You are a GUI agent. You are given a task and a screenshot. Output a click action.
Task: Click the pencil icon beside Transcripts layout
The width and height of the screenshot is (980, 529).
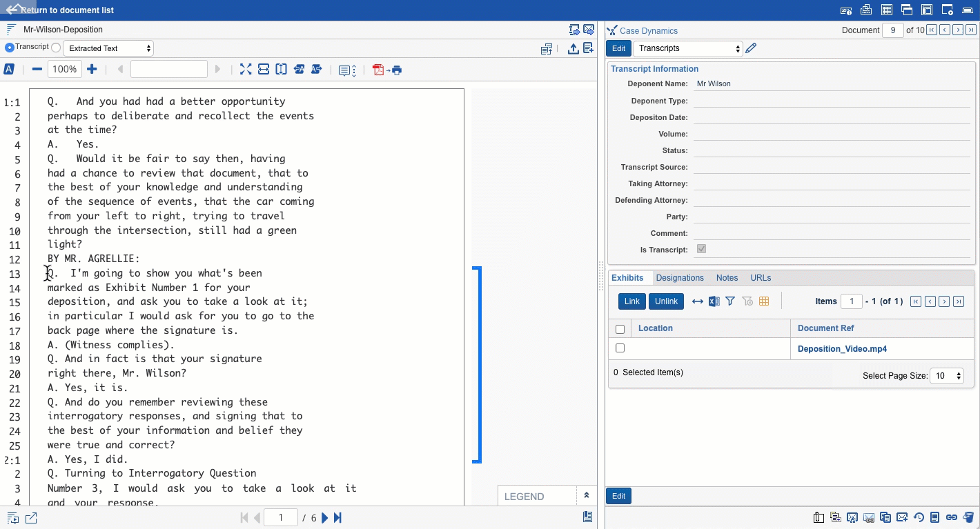point(751,48)
